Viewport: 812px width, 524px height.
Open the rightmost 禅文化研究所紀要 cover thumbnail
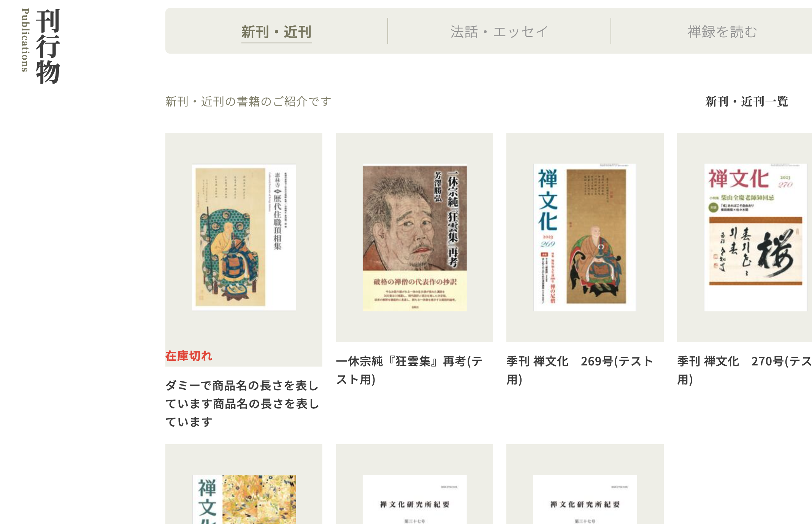[x=585, y=499]
